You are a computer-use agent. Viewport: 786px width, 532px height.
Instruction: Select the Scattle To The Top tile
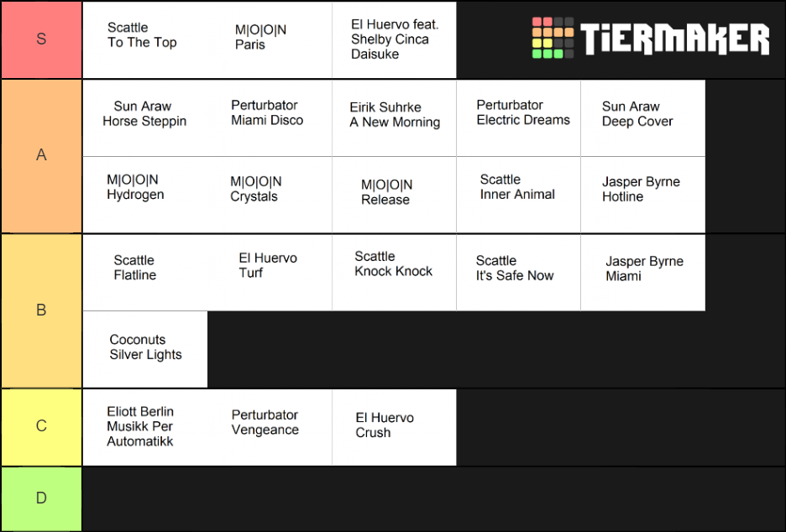click(x=145, y=39)
